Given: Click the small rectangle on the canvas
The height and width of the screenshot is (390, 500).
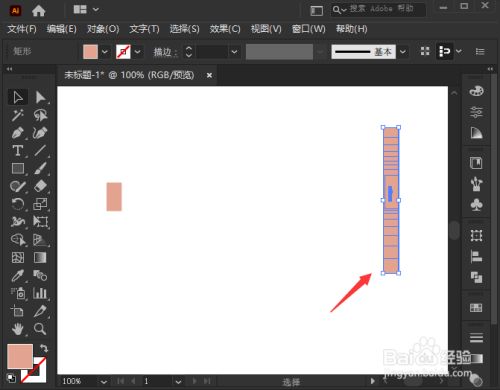Looking at the screenshot, I should click(114, 197).
